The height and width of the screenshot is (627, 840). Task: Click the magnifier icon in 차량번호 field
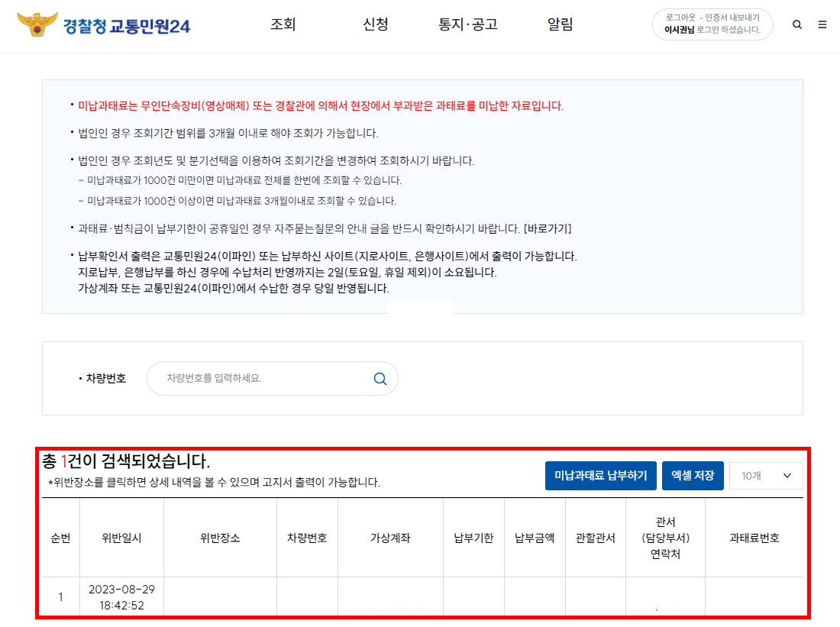pos(380,379)
